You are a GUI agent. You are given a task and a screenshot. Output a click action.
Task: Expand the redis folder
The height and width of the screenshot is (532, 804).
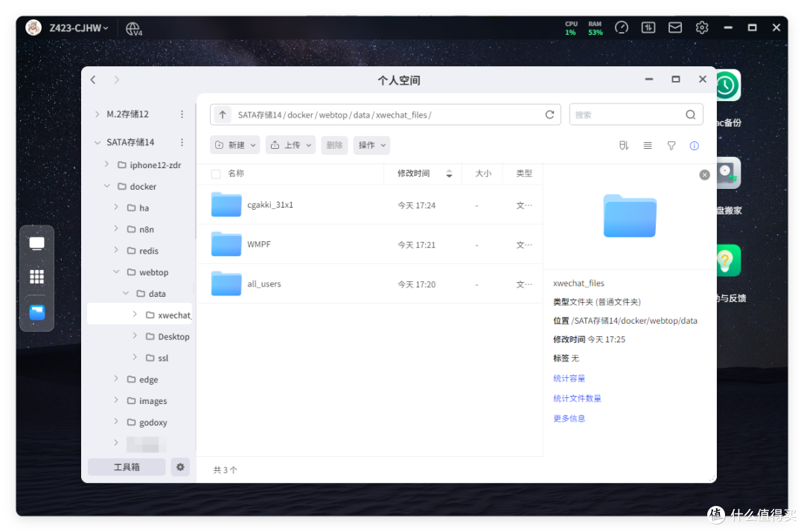click(x=116, y=251)
